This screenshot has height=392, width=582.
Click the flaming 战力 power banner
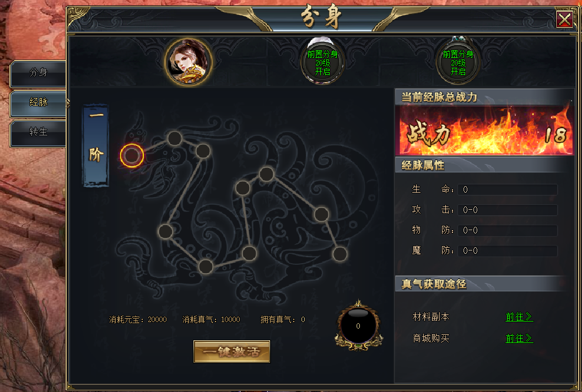[x=485, y=130]
